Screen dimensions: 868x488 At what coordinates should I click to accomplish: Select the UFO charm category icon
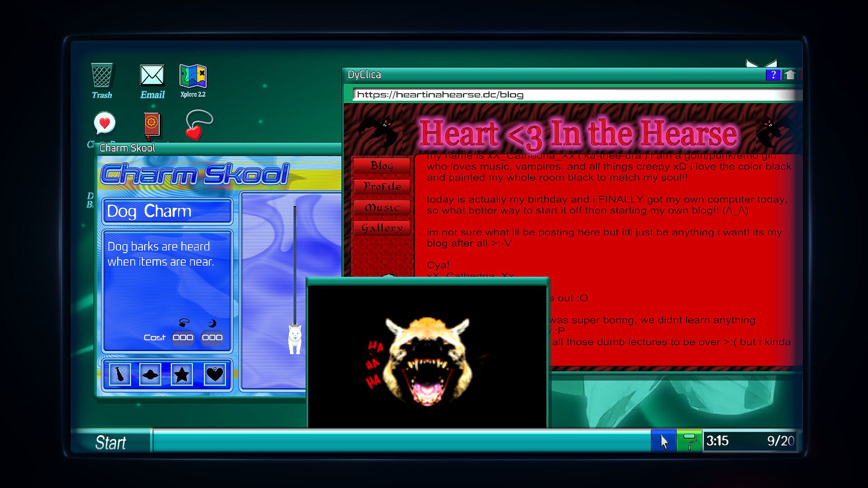pos(150,374)
